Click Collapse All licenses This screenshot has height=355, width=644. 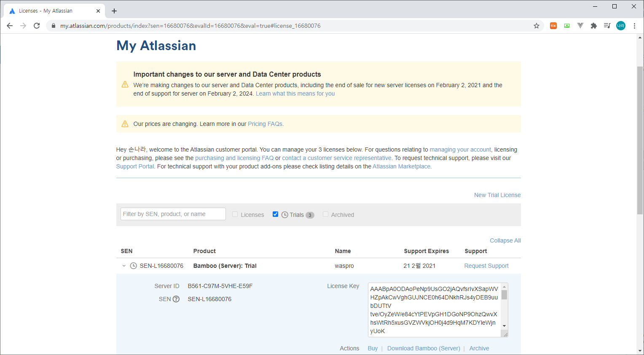(505, 240)
